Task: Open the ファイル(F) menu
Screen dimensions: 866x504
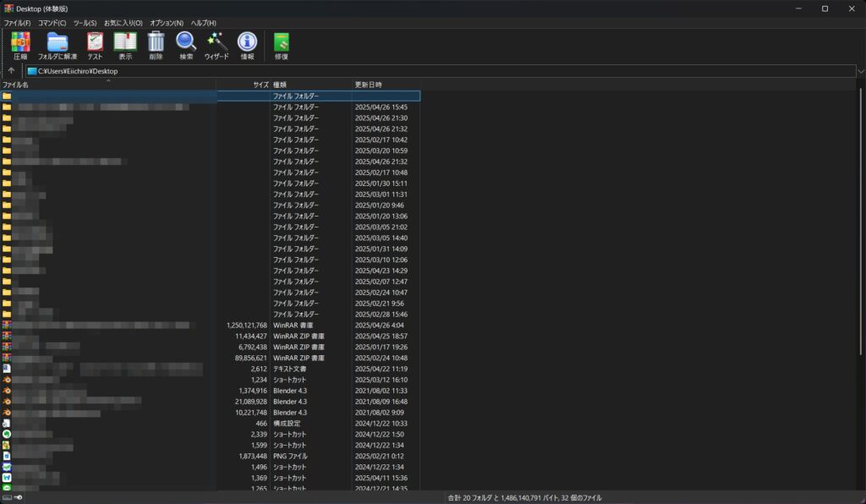Action: pyautogui.click(x=17, y=23)
